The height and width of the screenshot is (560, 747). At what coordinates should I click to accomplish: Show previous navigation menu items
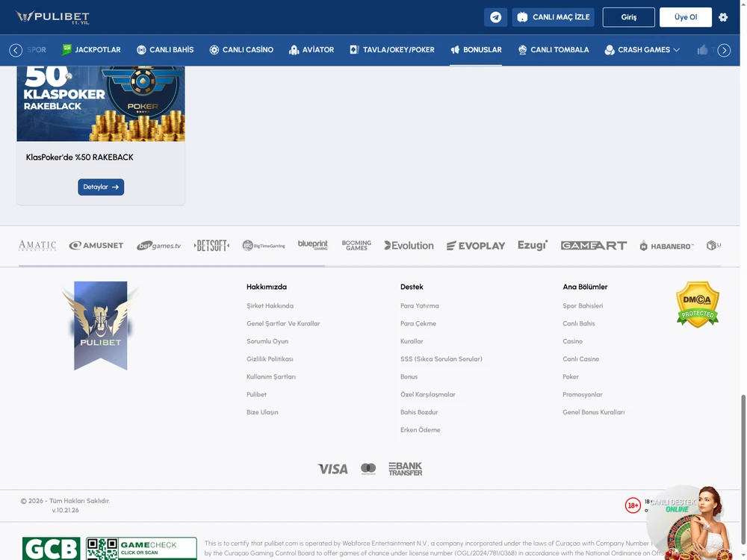tap(16, 50)
